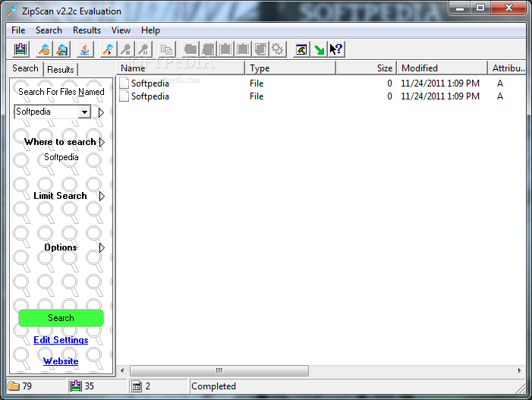Image resolution: width=532 pixels, height=400 pixels.
Task: Open the Website link
Action: tap(61, 361)
